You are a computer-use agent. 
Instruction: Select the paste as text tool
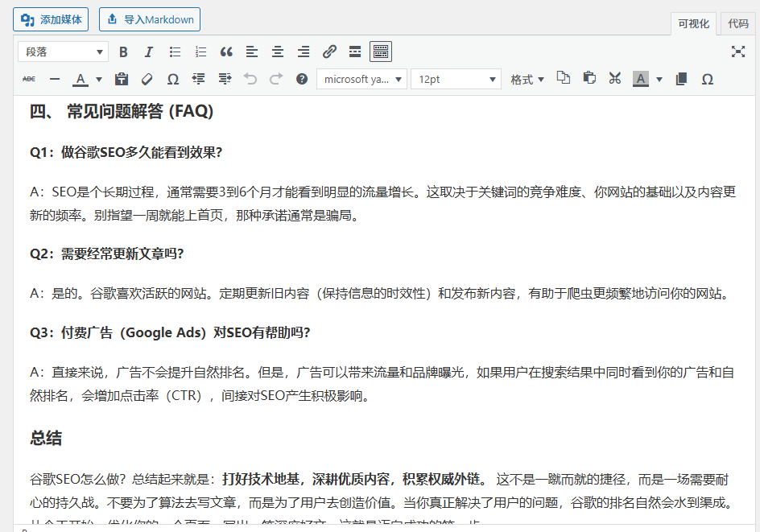click(122, 79)
